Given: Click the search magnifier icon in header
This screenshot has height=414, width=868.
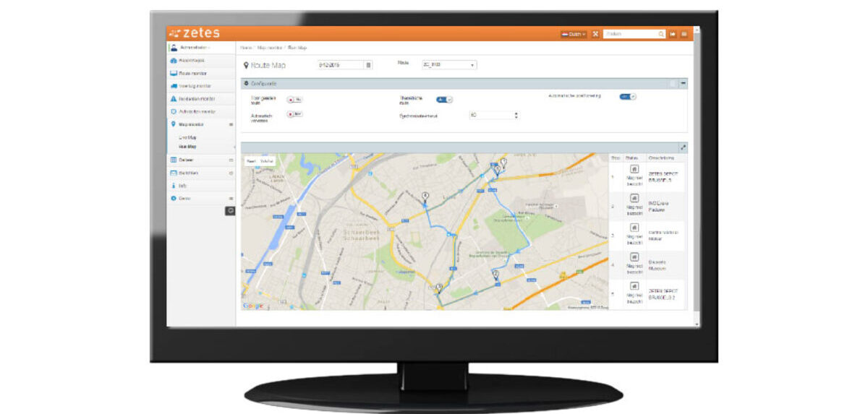Looking at the screenshot, I should [661, 34].
